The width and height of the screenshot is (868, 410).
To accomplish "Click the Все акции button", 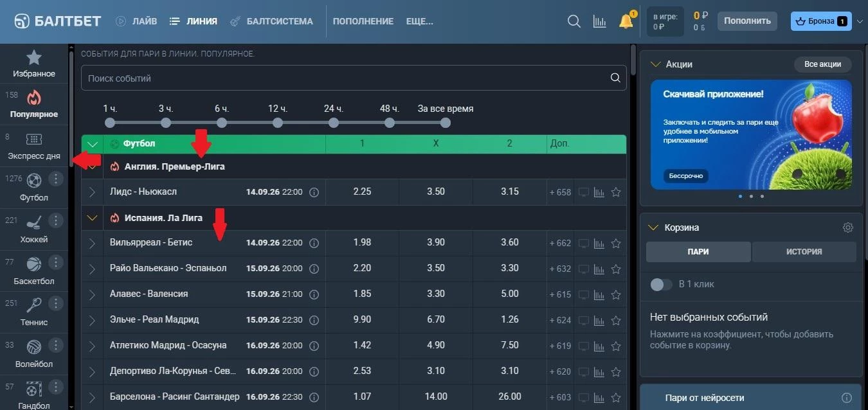I will coord(822,64).
